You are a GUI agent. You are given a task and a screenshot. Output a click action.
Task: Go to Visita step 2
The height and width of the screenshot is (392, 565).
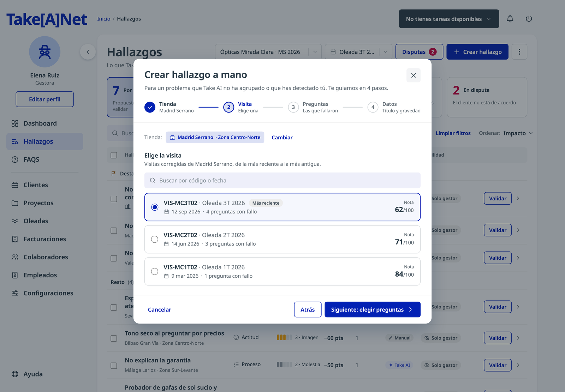pyautogui.click(x=241, y=107)
